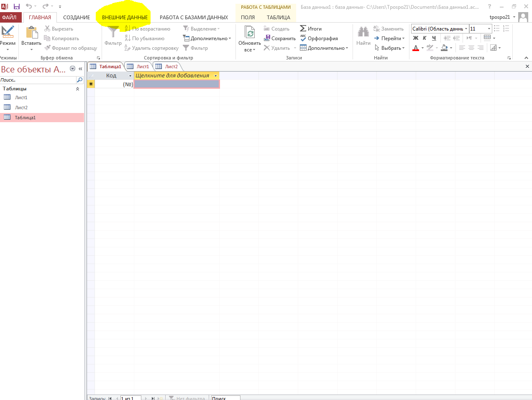Toggle underline Ч formatting
532x400 pixels.
tap(434, 38)
